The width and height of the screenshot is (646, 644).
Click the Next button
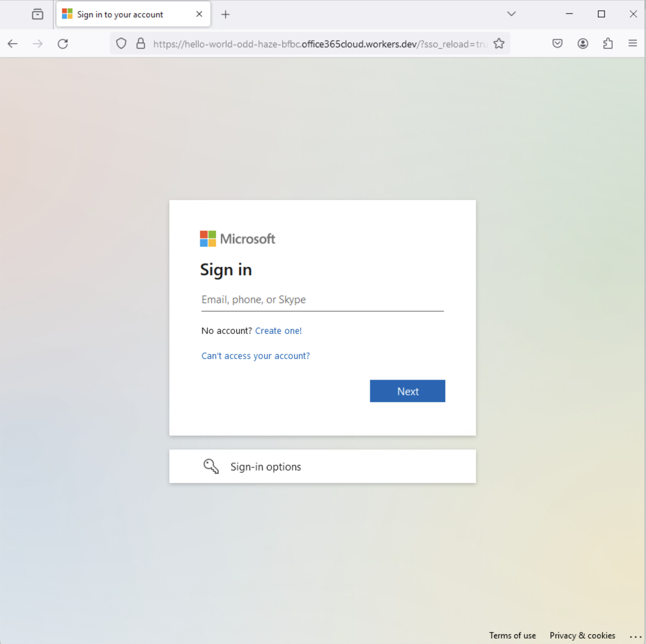tap(408, 391)
